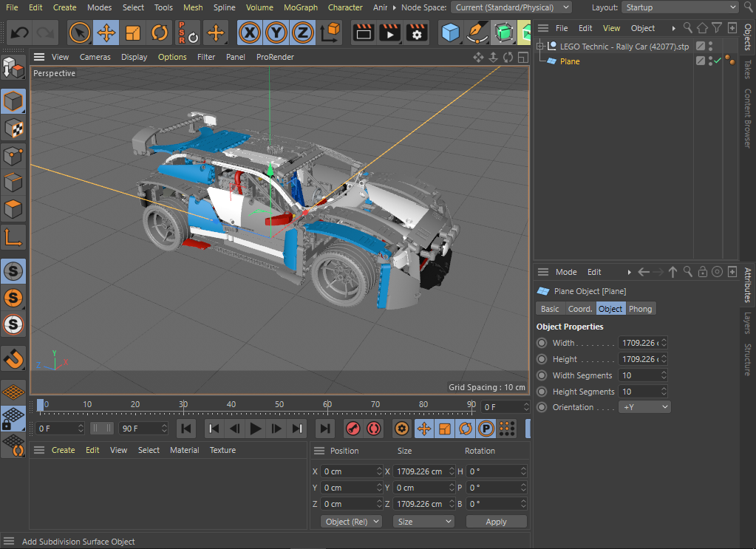756x549 pixels.
Task: Activate the Rotate tool in top toolbar
Action: (160, 33)
